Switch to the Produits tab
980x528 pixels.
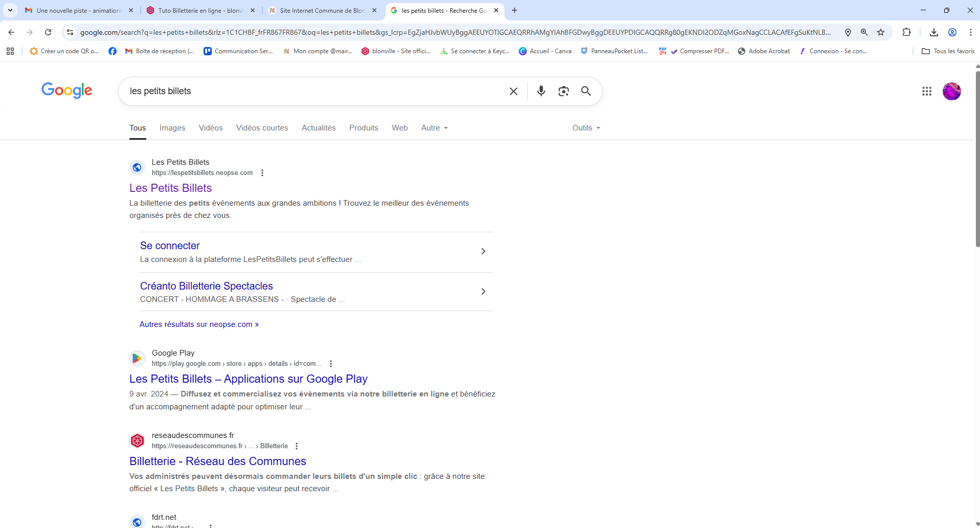[x=364, y=128]
